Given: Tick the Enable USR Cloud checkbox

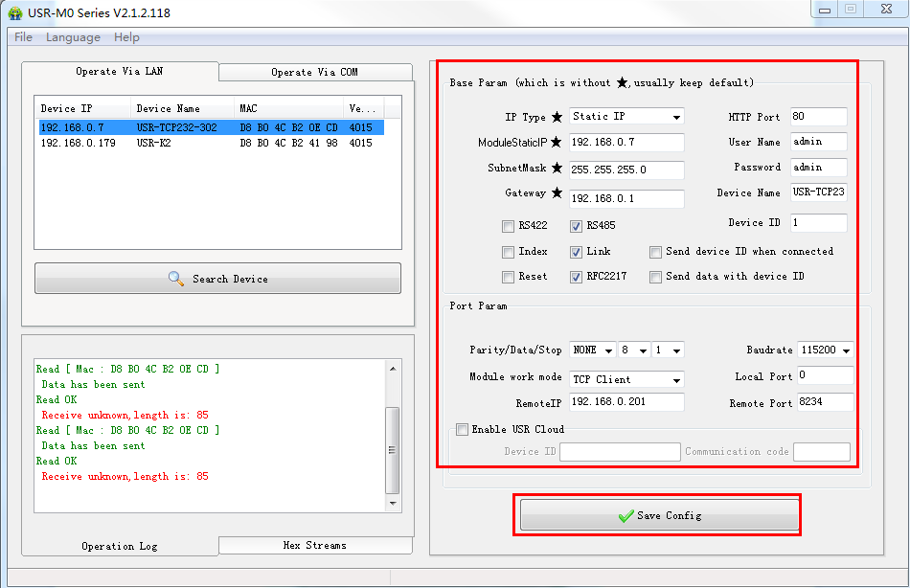Looking at the screenshot, I should (x=462, y=430).
